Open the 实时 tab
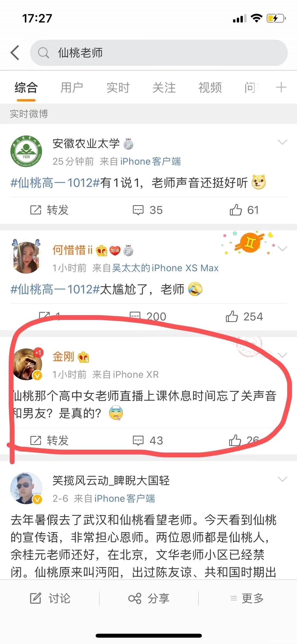Viewport: 297px width, 644px height. pos(118,88)
